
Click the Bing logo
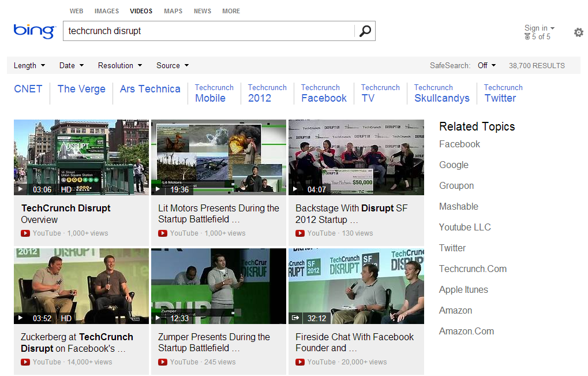pos(35,31)
